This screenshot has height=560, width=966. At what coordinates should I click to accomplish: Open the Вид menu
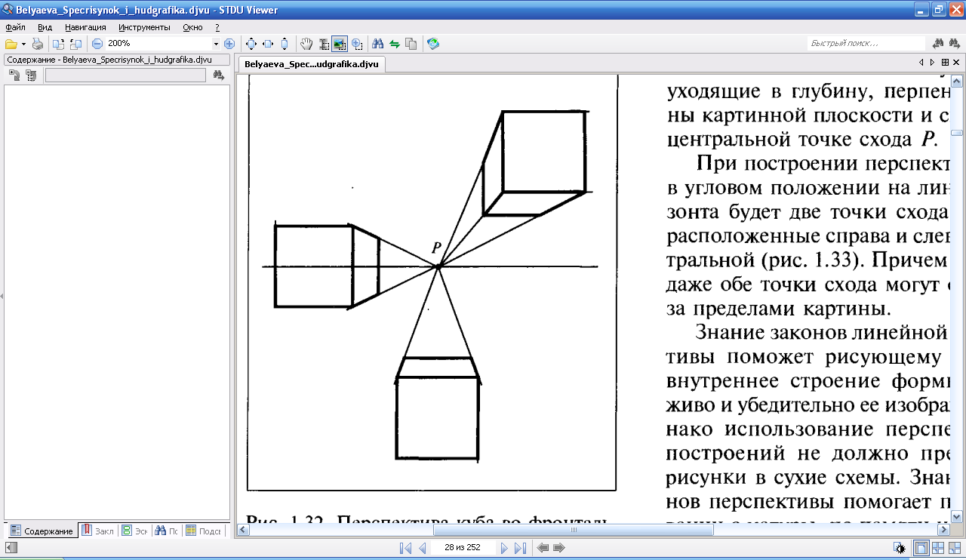[x=45, y=27]
